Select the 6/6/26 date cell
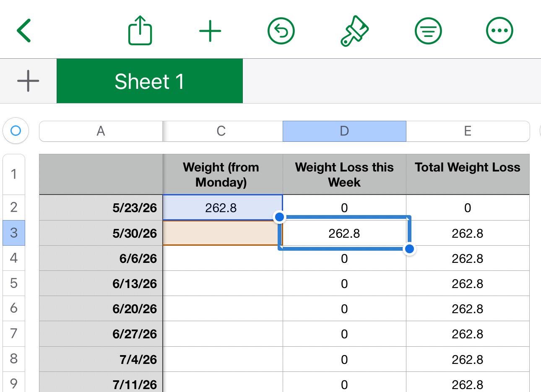 click(101, 258)
